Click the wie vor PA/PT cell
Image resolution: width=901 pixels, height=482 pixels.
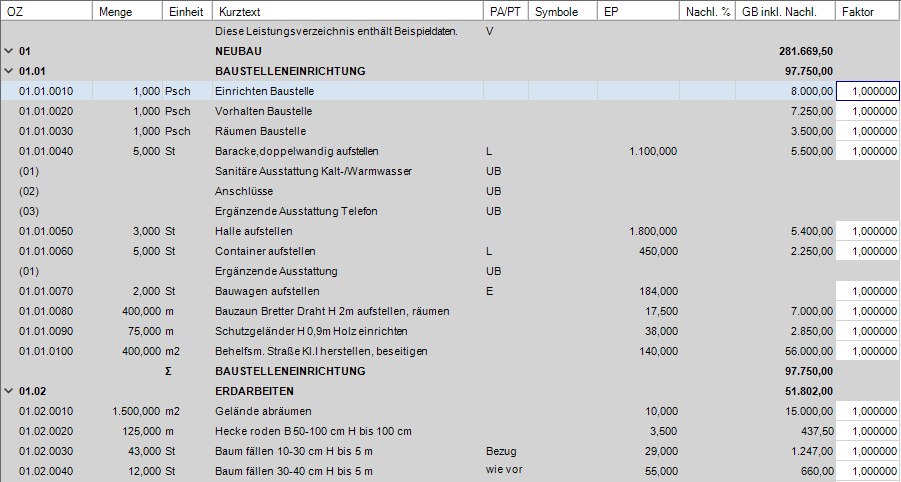pyautogui.click(x=505, y=471)
